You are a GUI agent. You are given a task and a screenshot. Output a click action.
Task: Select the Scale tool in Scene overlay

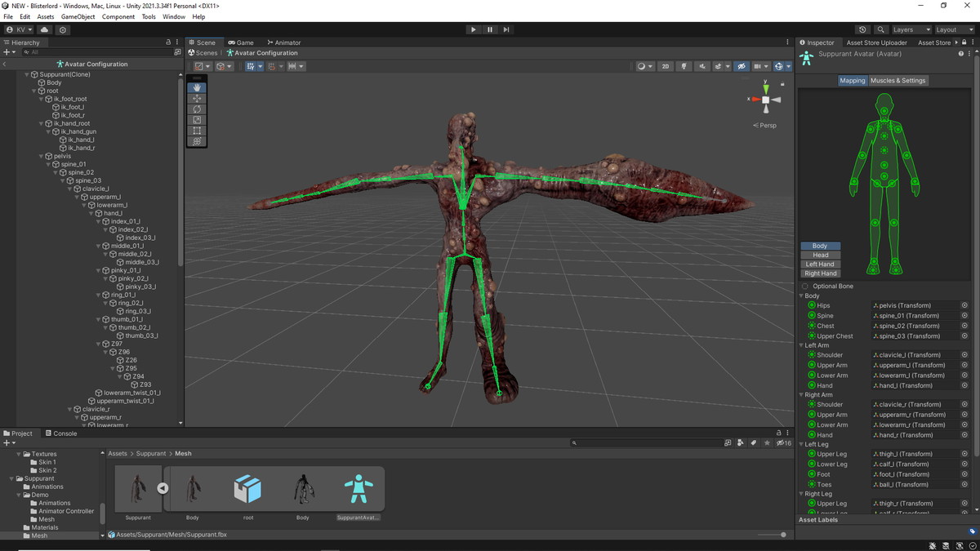tap(197, 120)
